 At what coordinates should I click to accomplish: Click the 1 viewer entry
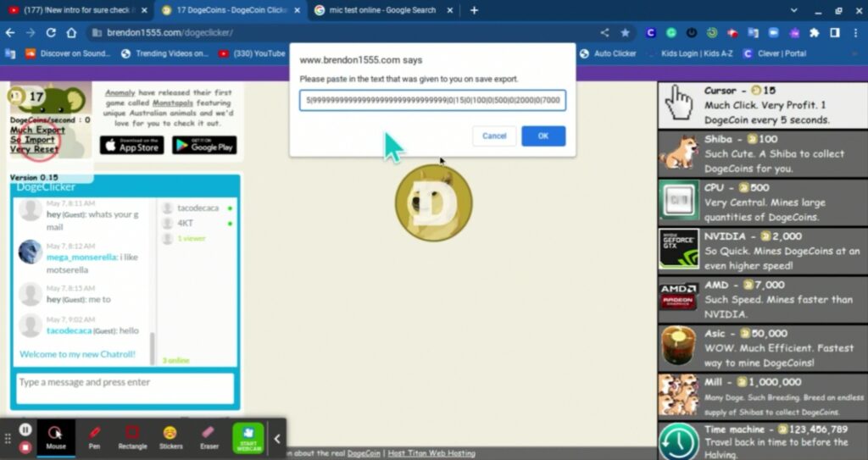tap(191, 239)
